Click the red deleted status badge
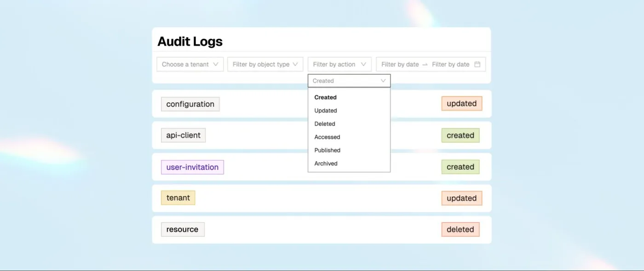644x271 pixels. [x=460, y=230]
